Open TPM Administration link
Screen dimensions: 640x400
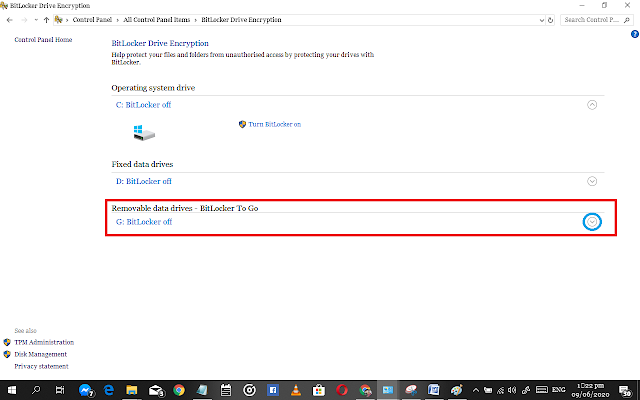click(44, 342)
